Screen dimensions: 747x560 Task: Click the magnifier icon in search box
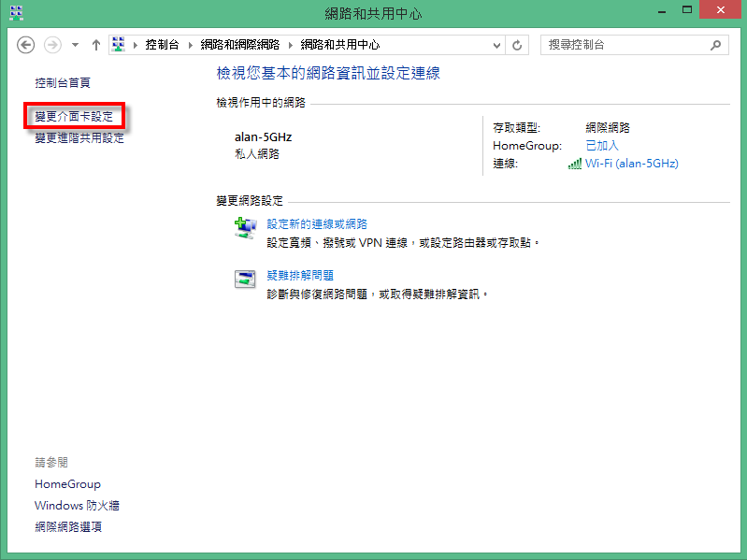[x=716, y=45]
